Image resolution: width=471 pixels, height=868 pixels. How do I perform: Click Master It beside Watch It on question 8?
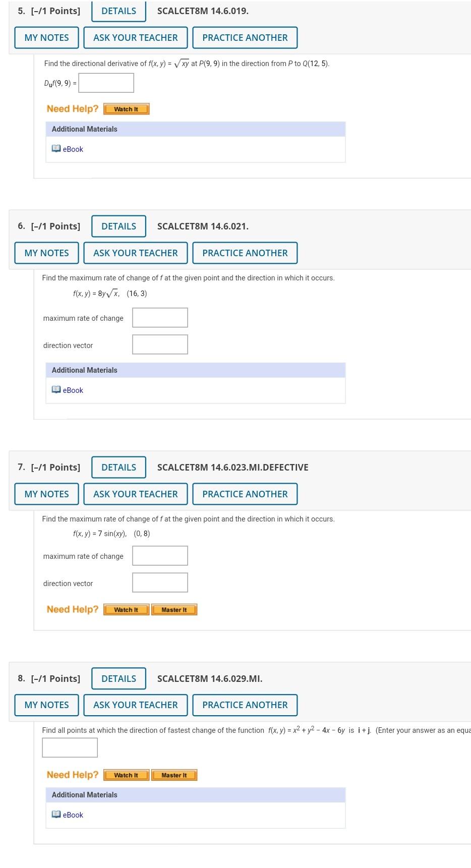174,775
